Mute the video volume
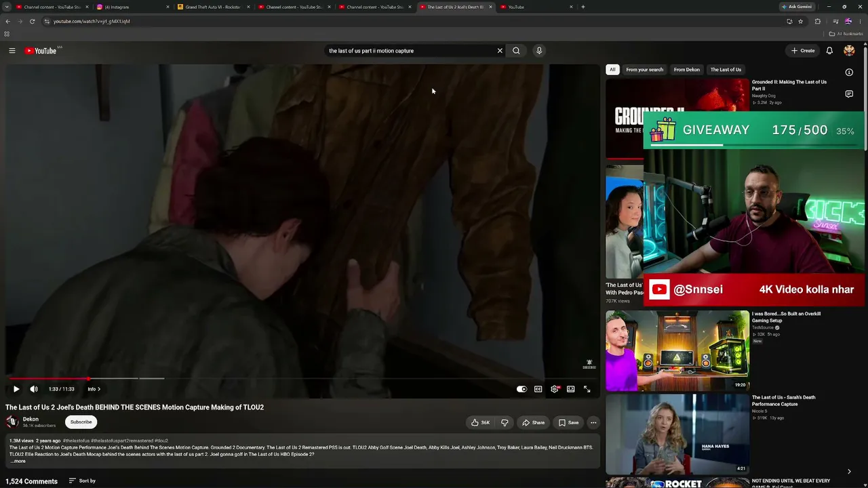868x488 pixels. point(34,389)
